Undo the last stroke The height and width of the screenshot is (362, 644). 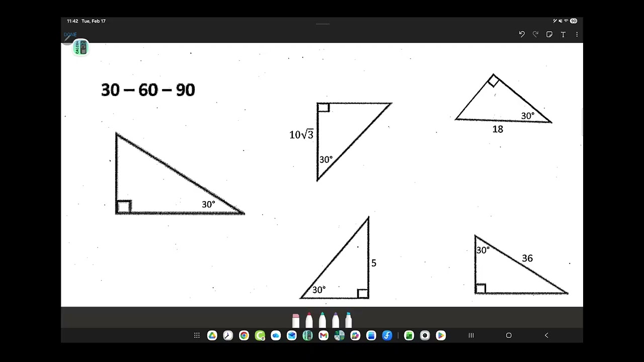(522, 34)
